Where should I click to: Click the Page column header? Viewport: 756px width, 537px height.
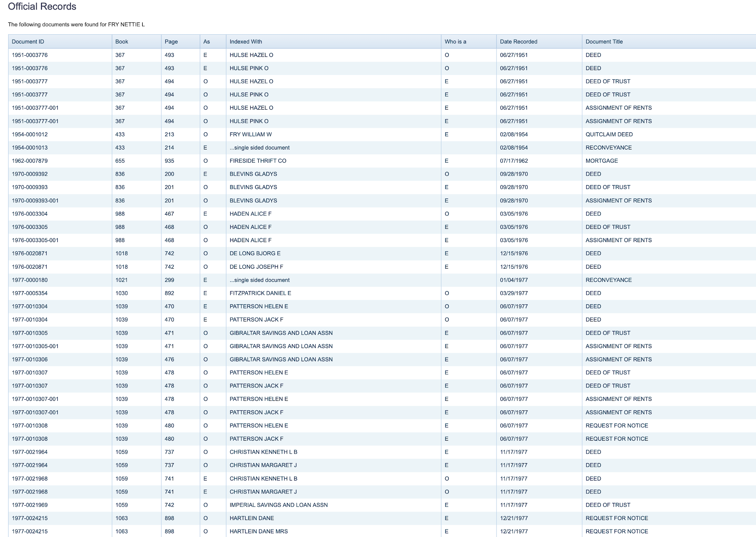[x=171, y=42]
